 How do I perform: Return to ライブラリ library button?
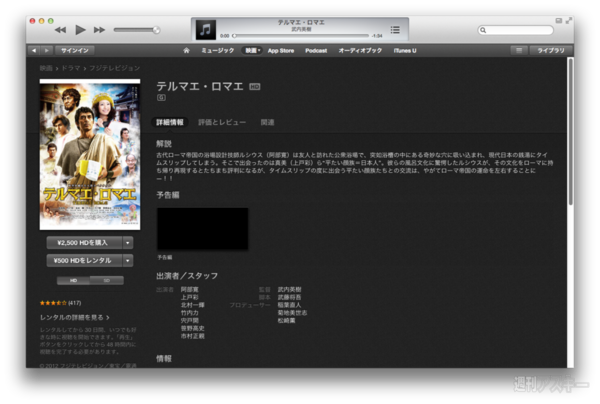click(x=551, y=50)
